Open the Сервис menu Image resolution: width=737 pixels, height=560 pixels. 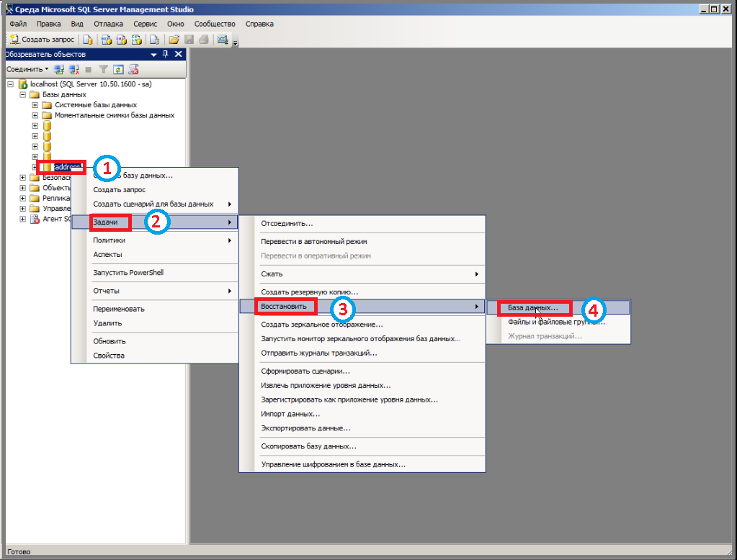coord(146,24)
